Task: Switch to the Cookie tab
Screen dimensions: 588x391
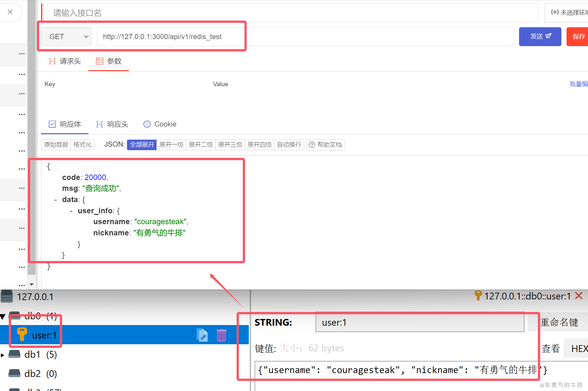Action: tap(160, 124)
